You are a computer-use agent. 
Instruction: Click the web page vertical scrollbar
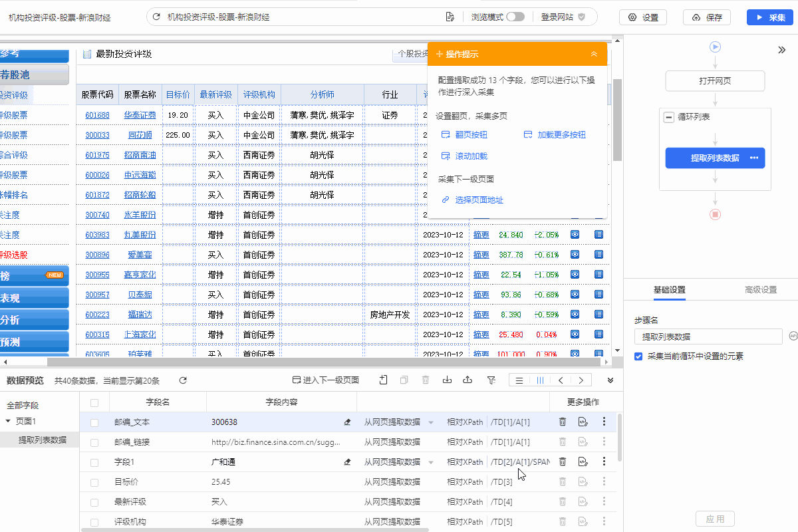pyautogui.click(x=617, y=120)
